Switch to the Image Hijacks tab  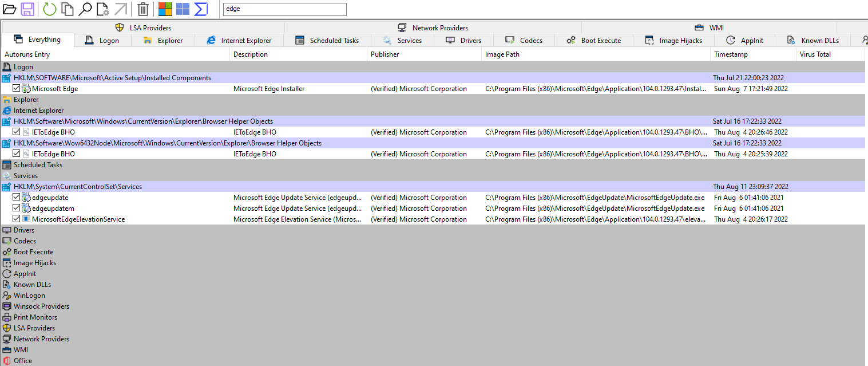coord(673,40)
